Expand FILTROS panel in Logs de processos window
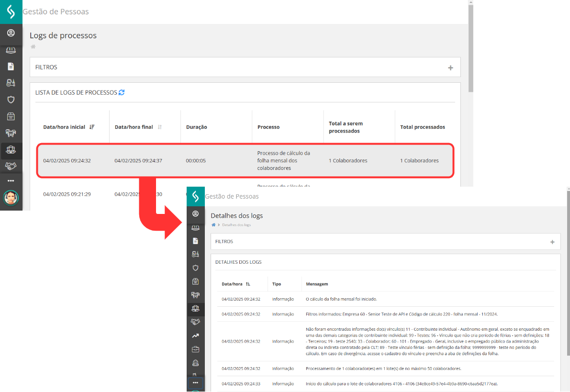This screenshot has width=570, height=392. 450,67
